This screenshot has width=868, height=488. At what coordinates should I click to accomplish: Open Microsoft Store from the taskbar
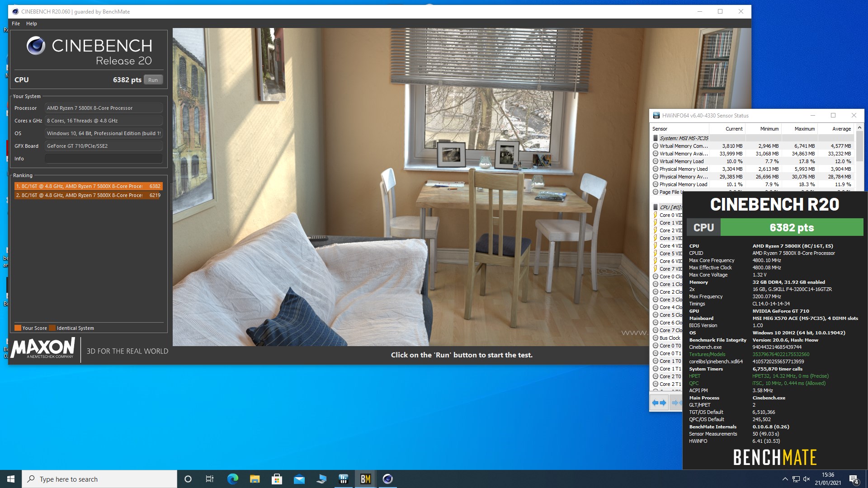point(277,479)
